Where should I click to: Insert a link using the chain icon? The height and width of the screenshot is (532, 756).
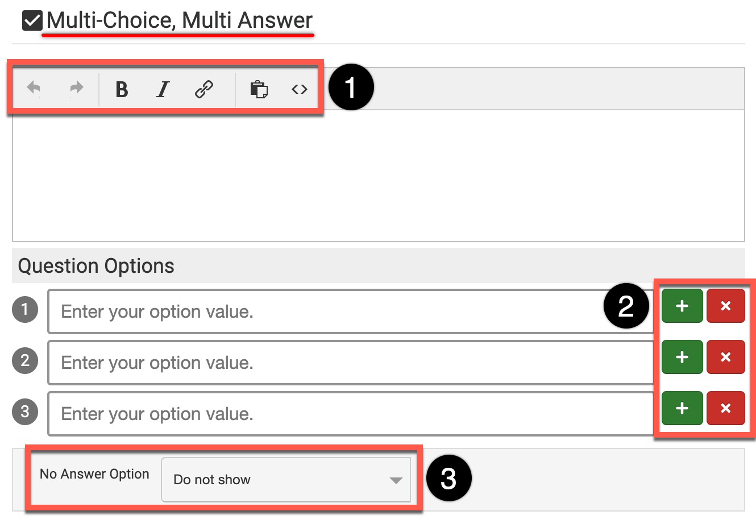click(x=204, y=89)
